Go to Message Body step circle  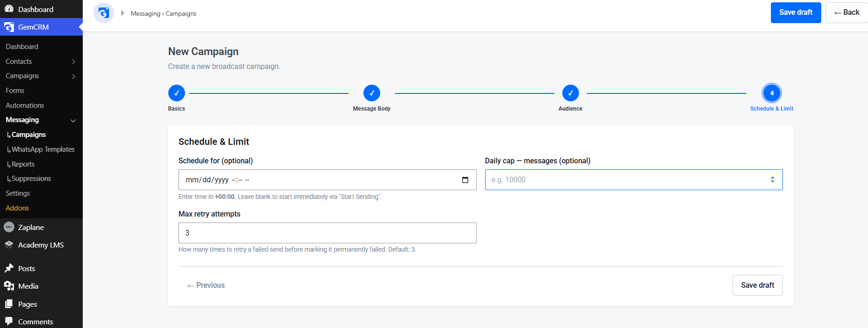coord(372,93)
